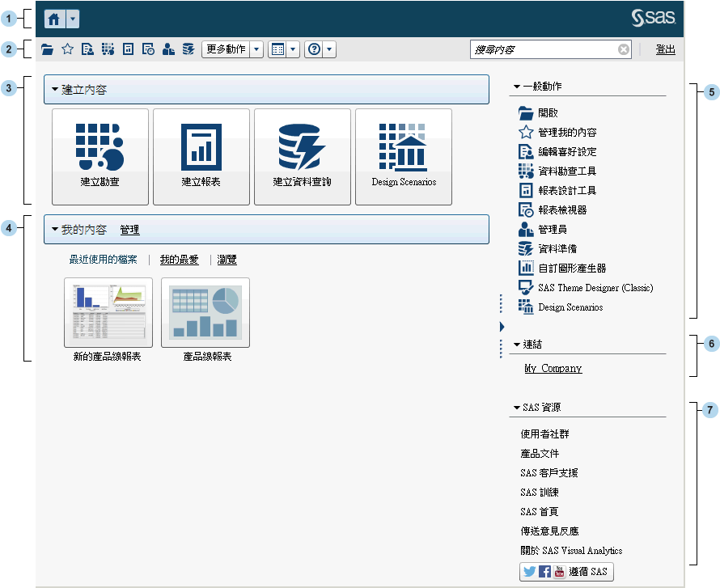Switch to the 我的最愛 tab
Image resolution: width=720 pixels, height=588 pixels.
[180, 260]
